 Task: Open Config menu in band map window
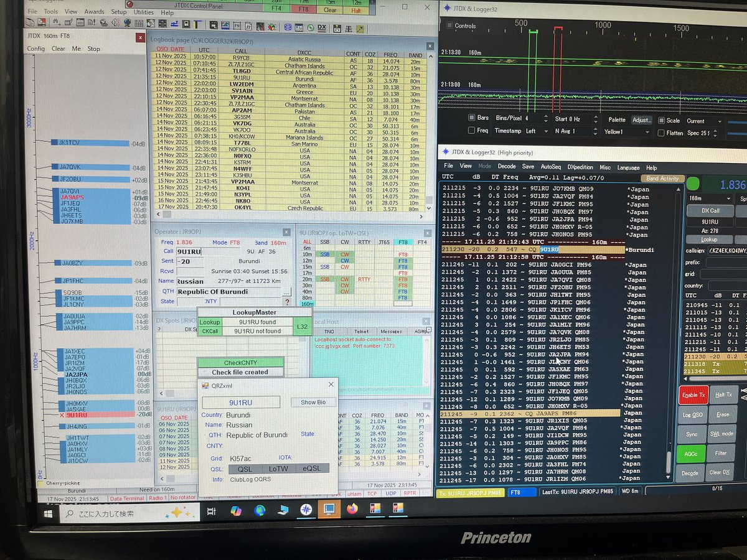35,49
